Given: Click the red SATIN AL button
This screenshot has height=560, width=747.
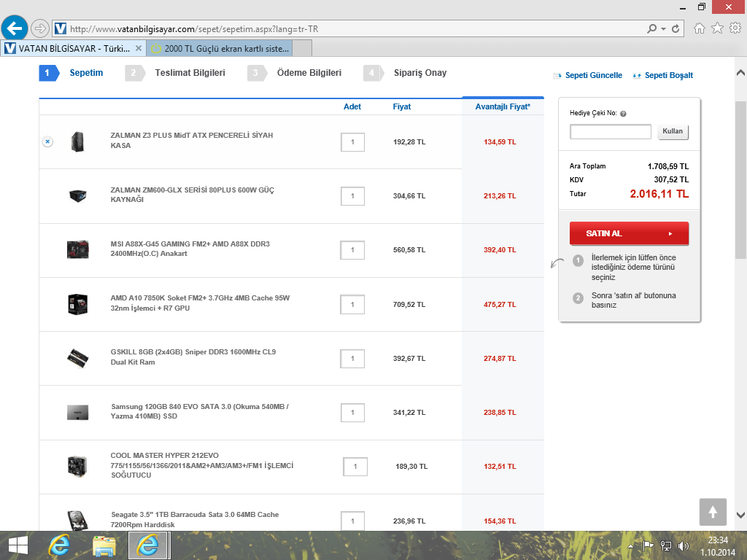Looking at the screenshot, I should 629,233.
